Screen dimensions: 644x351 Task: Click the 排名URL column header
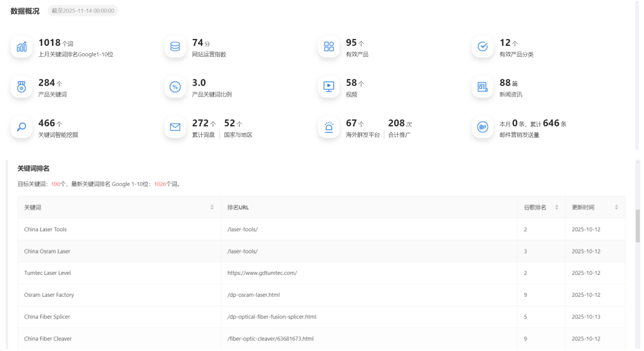[x=238, y=208]
